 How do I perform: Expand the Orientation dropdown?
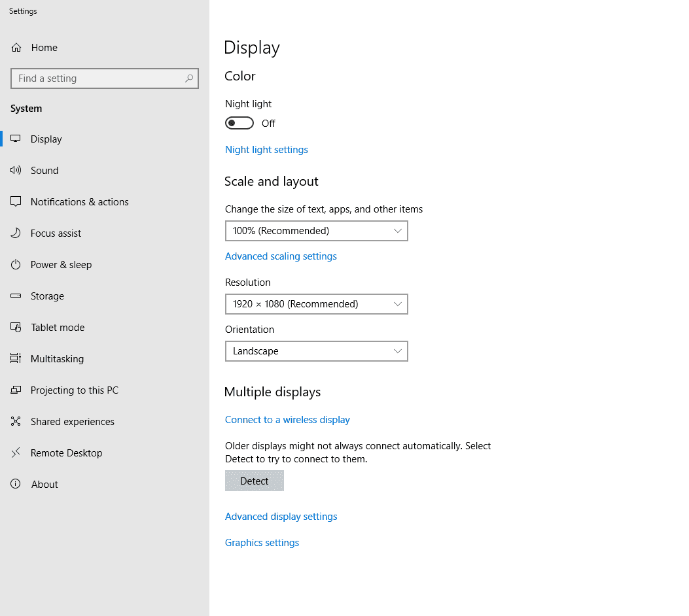[x=317, y=351]
